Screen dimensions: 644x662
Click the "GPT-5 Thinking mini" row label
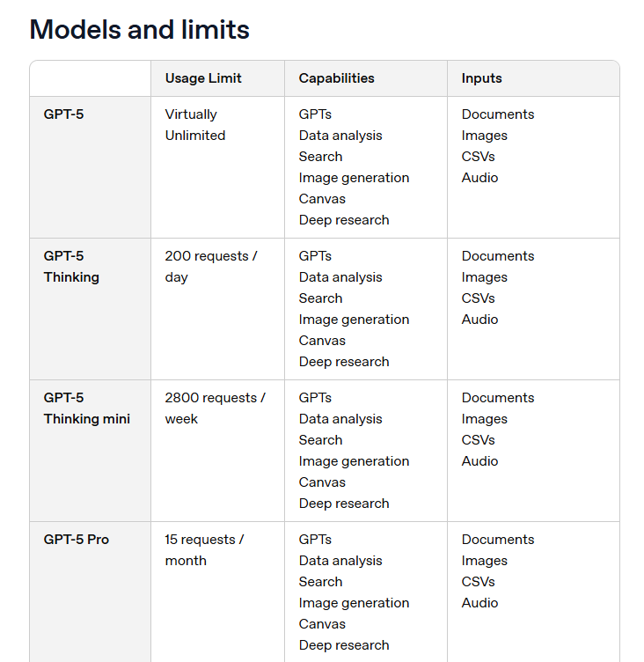(86, 408)
